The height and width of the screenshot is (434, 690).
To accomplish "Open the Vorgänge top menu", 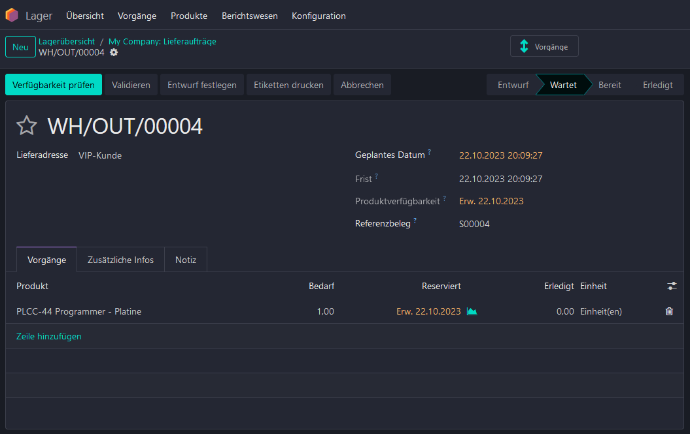I will [x=137, y=16].
